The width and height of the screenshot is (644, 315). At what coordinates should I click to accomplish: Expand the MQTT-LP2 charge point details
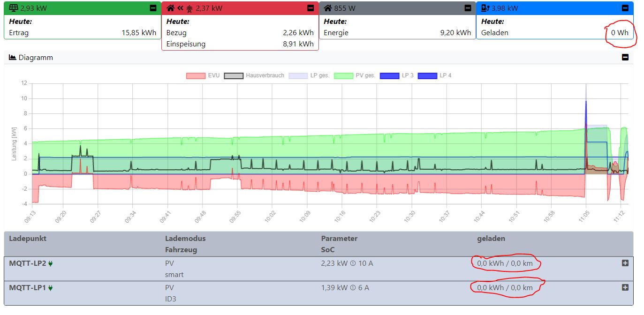tap(625, 263)
